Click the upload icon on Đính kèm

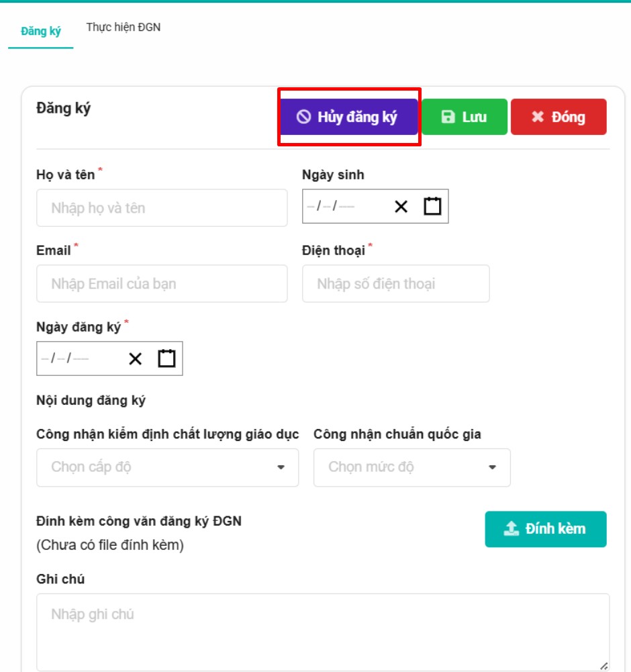(x=512, y=529)
